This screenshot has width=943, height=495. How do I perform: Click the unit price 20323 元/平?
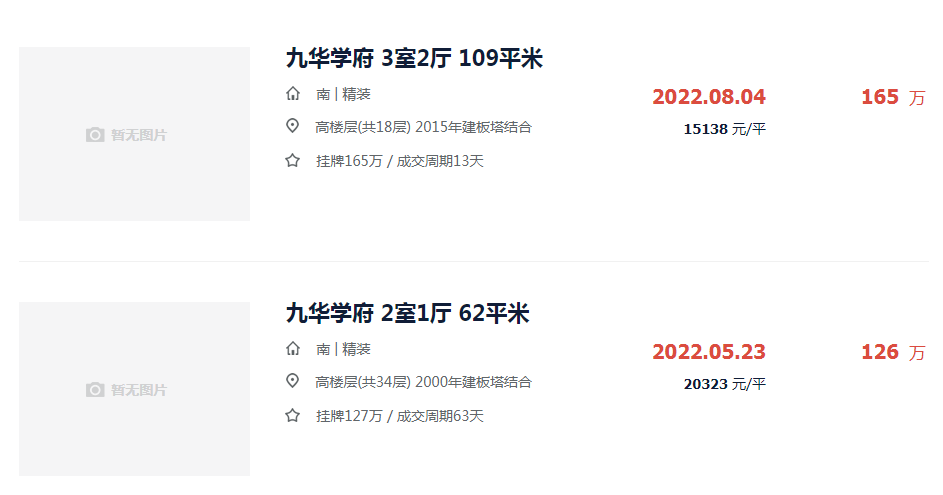725,384
